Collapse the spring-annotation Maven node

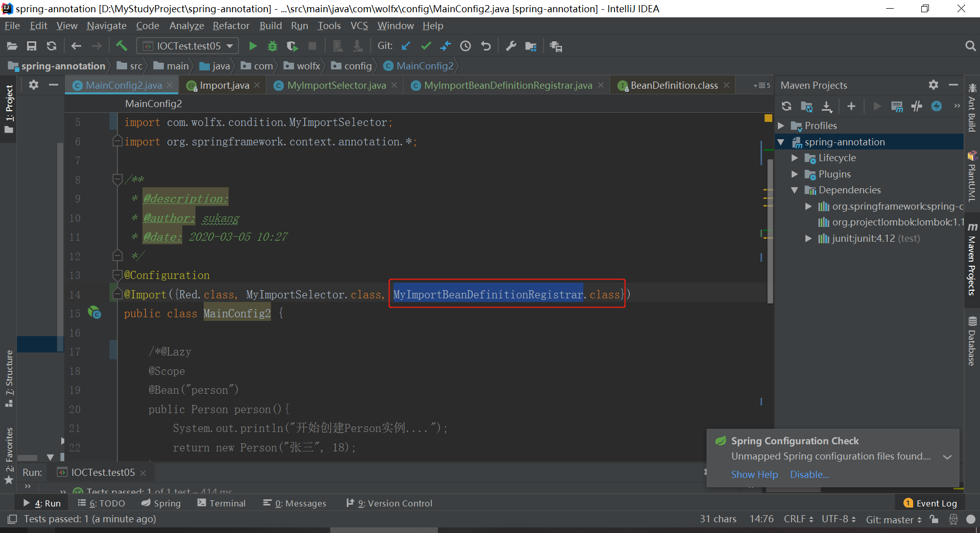pyautogui.click(x=781, y=142)
